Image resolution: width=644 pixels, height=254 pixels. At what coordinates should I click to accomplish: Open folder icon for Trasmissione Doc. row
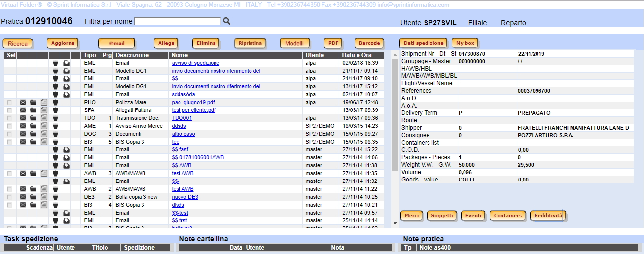click(x=34, y=118)
